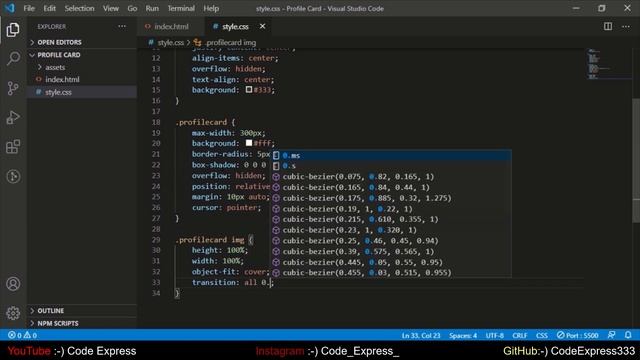Open the Explorer view in activity bar
The image size is (640, 360).
pyautogui.click(x=13, y=30)
